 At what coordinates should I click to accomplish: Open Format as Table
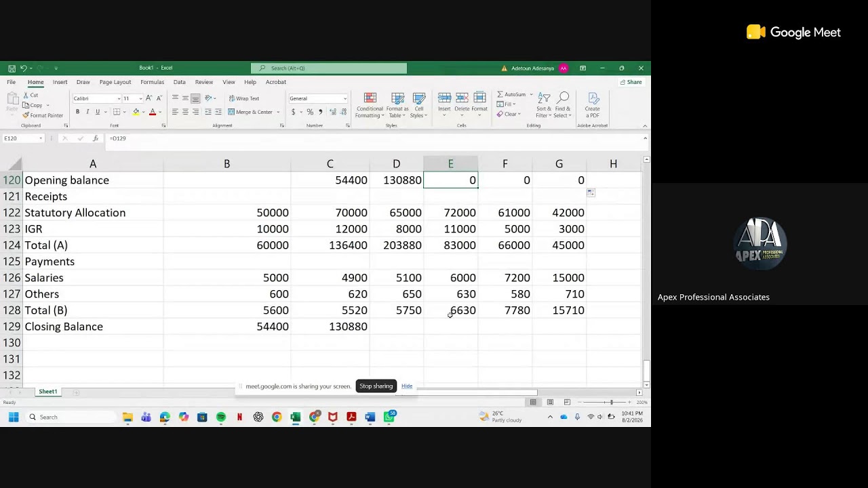(398, 105)
